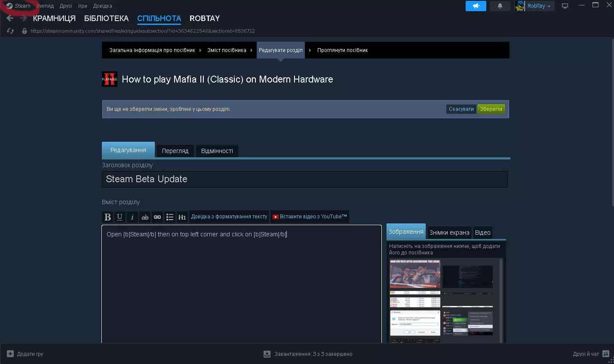Open the Проглянути посібник step

click(x=342, y=50)
